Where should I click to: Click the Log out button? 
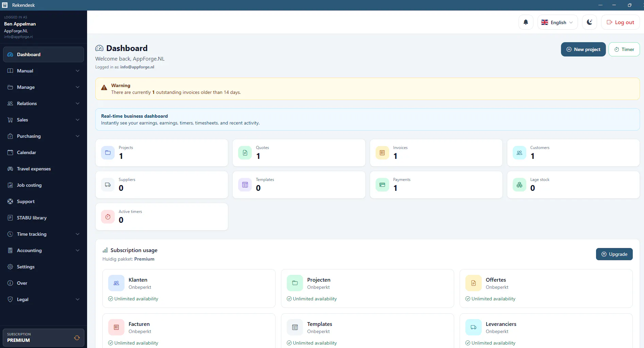coord(620,22)
